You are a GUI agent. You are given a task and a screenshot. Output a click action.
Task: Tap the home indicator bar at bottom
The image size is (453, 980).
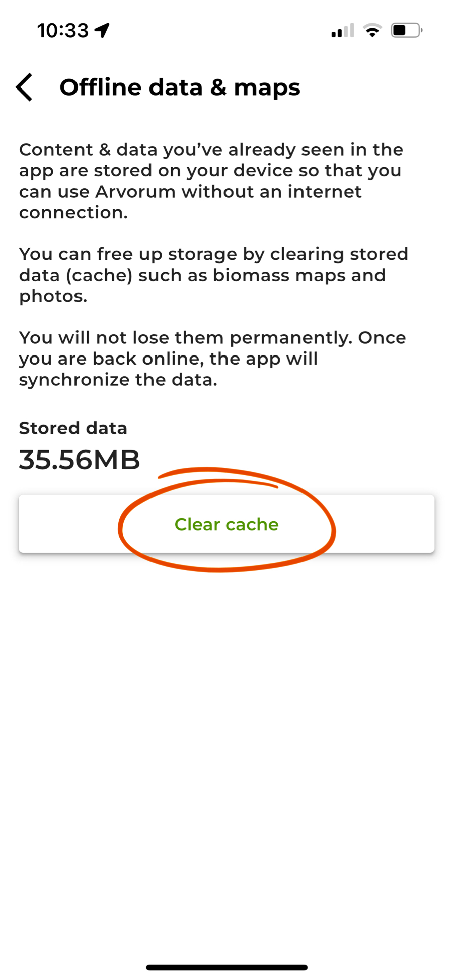226,967
